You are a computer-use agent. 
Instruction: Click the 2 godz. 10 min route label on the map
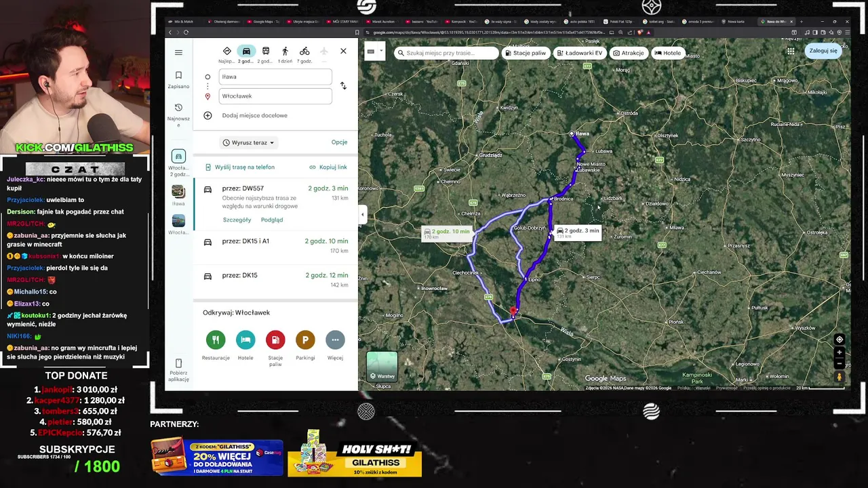click(x=446, y=233)
